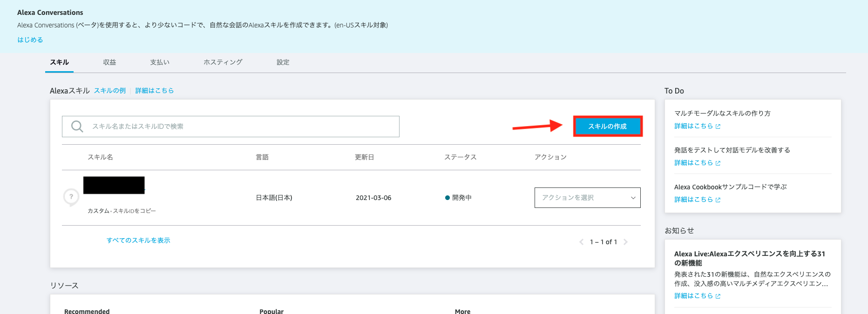
Task: Open external-link icon under 発話をテストして対話モデルを改善する
Action: pos(718,163)
